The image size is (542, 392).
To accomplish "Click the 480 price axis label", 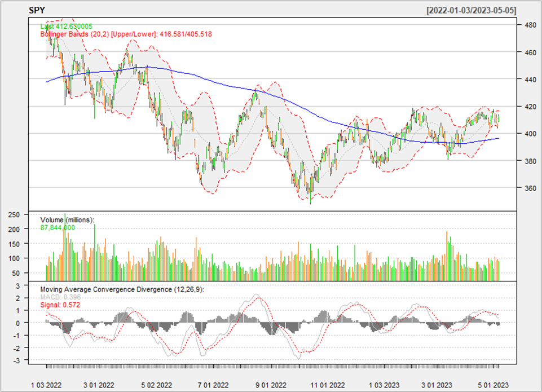I will (x=531, y=25).
